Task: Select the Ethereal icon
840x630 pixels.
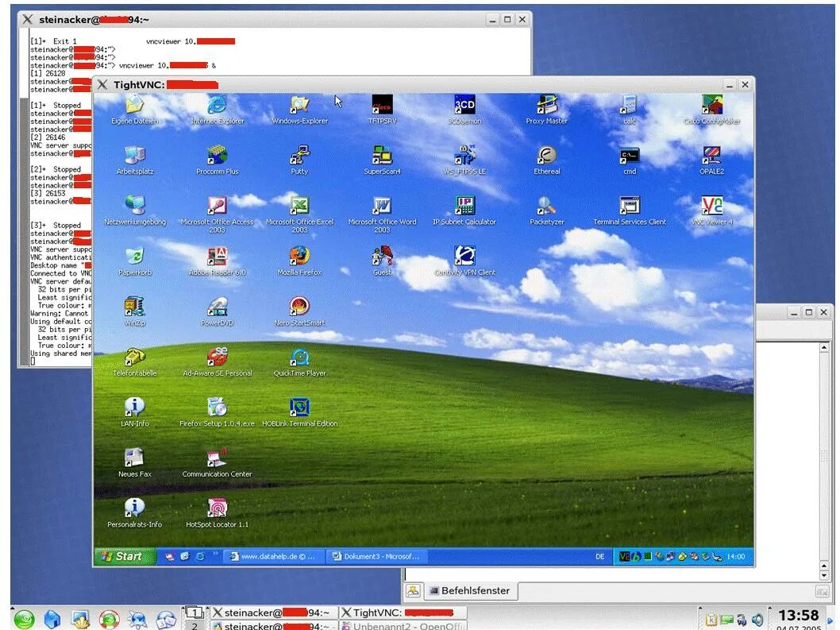Action: 546,156
